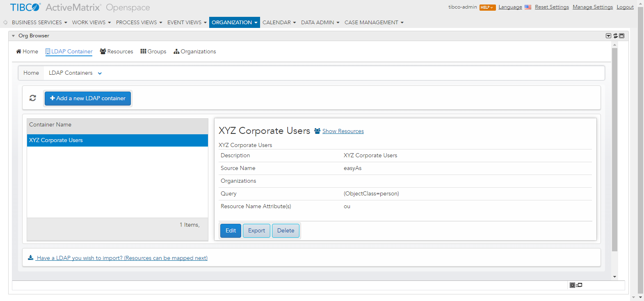Open the Case Management menu
This screenshot has height=301, width=644.
(x=374, y=23)
